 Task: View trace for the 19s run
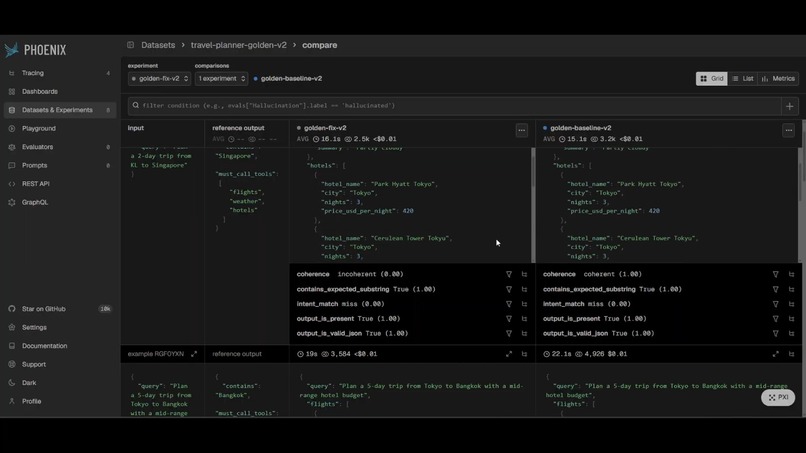524,354
